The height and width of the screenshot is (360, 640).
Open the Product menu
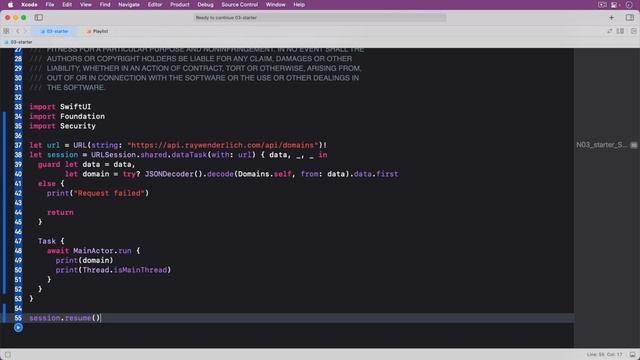pos(180,4)
